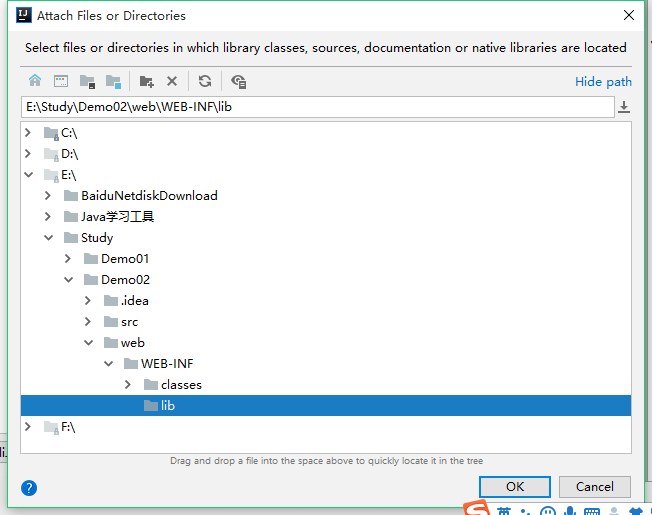652x515 pixels.
Task: Close the Attach Files or Directories dialog
Action: click(x=629, y=15)
